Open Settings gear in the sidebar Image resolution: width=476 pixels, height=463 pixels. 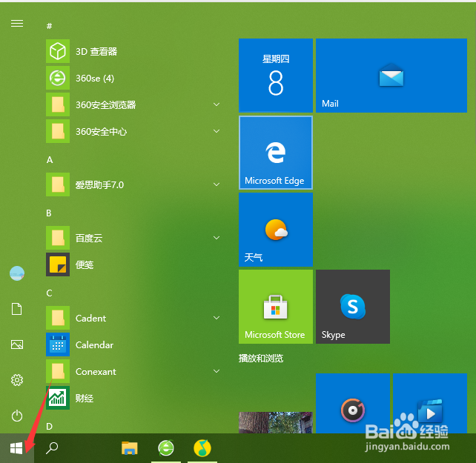(x=17, y=380)
